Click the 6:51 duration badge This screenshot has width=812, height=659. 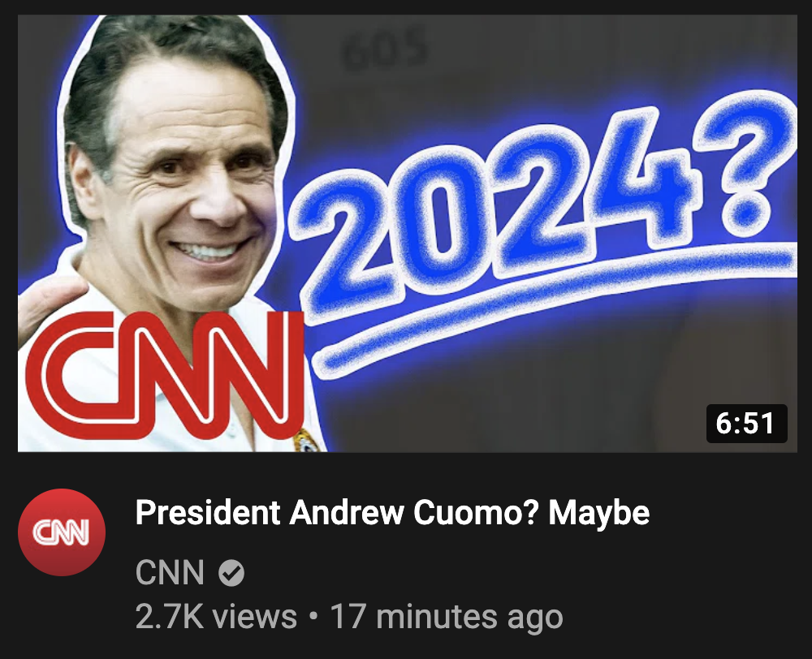click(746, 424)
